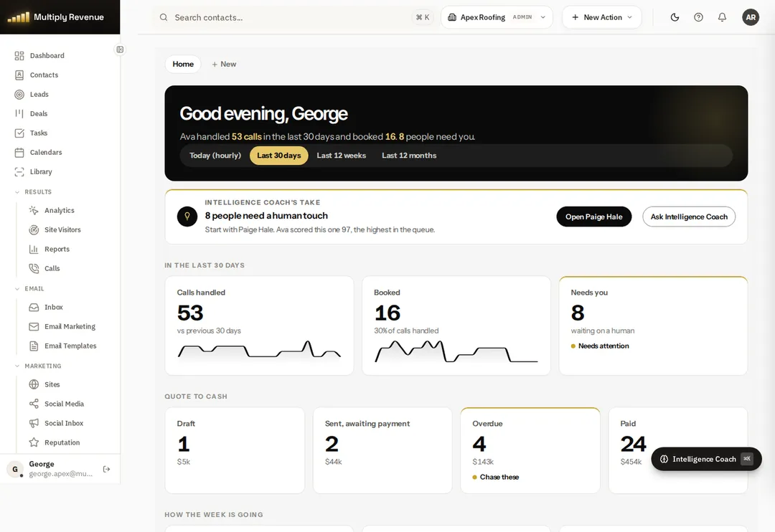Click the Deals icon

pos(19,113)
